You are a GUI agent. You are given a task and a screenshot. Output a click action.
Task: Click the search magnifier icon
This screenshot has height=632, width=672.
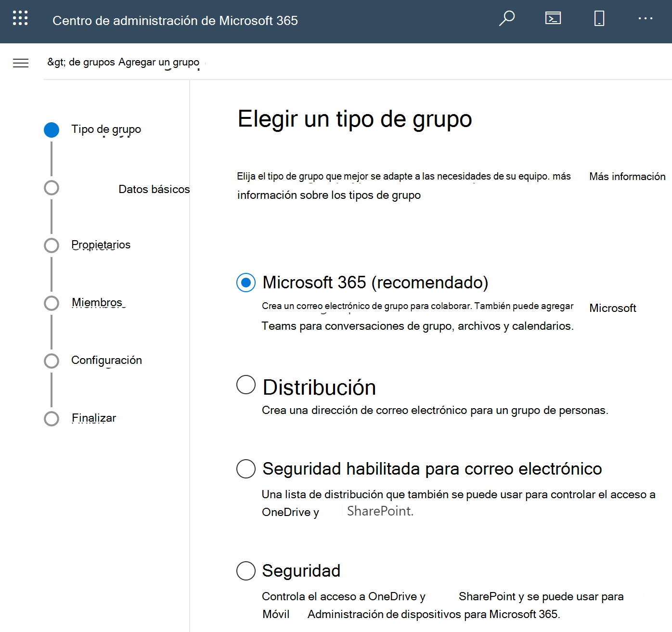coord(507,18)
